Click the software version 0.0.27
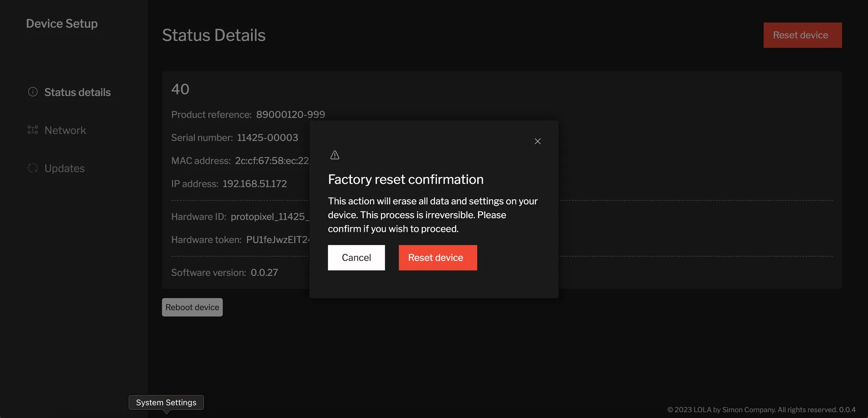Image resolution: width=868 pixels, height=418 pixels. click(x=264, y=273)
